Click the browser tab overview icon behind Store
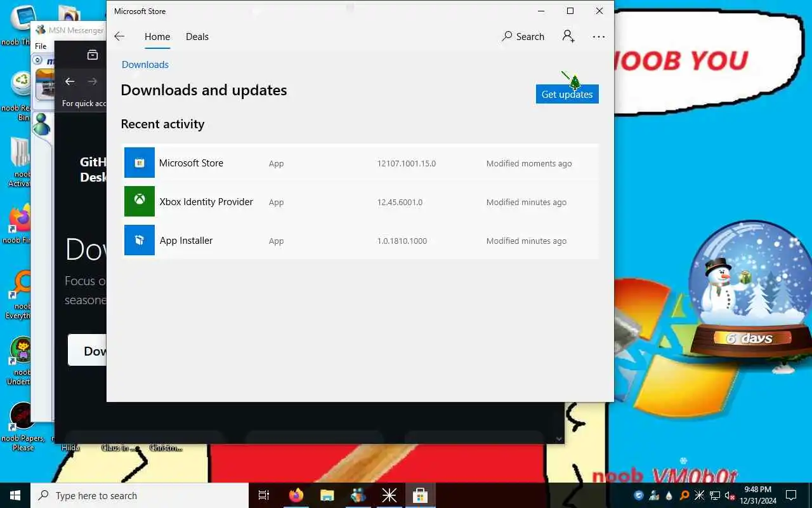812x508 pixels. 93,55
